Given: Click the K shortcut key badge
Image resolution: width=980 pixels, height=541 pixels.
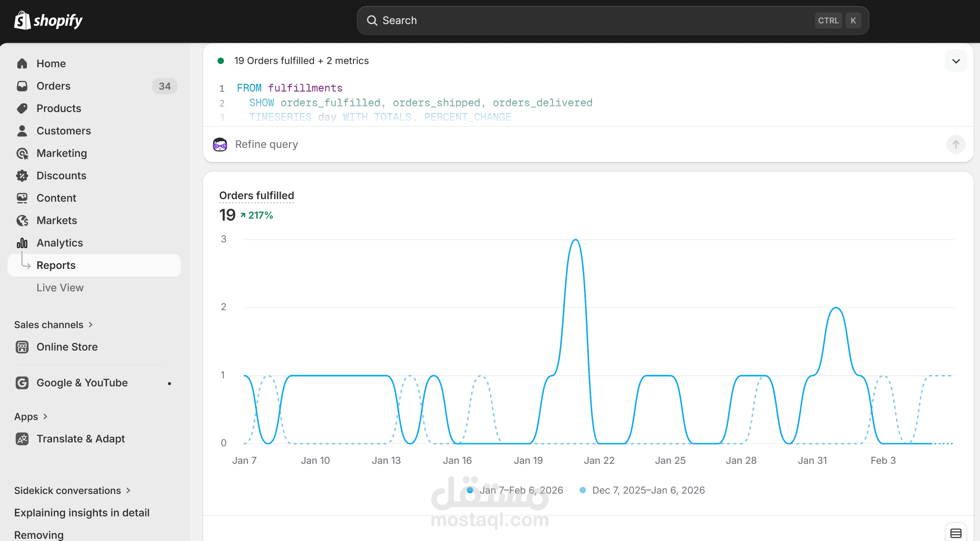Looking at the screenshot, I should click(x=853, y=20).
